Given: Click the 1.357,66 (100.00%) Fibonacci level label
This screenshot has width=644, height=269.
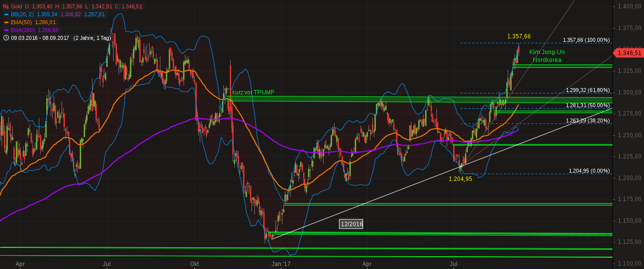Looking at the screenshot, I should (x=586, y=40).
